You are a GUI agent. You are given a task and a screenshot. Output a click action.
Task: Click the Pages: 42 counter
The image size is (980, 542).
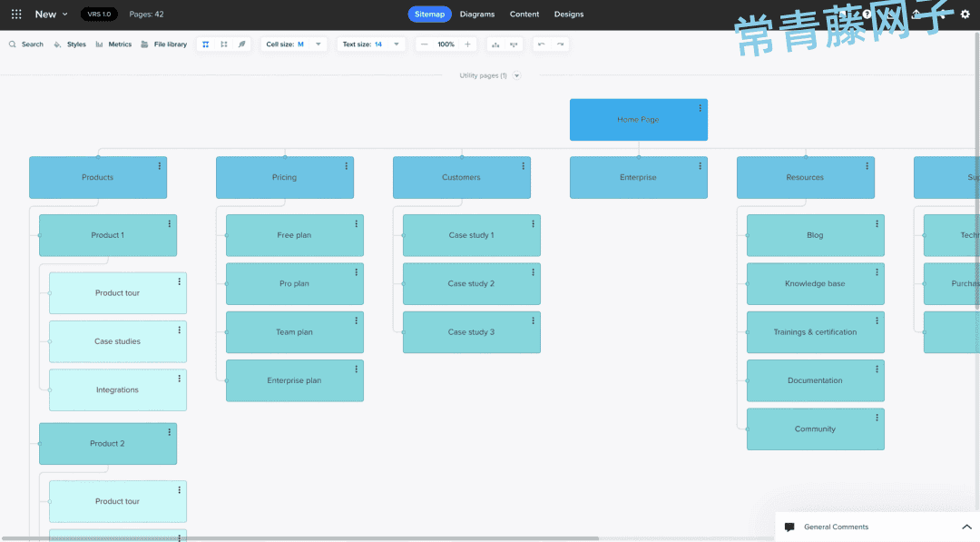146,14
